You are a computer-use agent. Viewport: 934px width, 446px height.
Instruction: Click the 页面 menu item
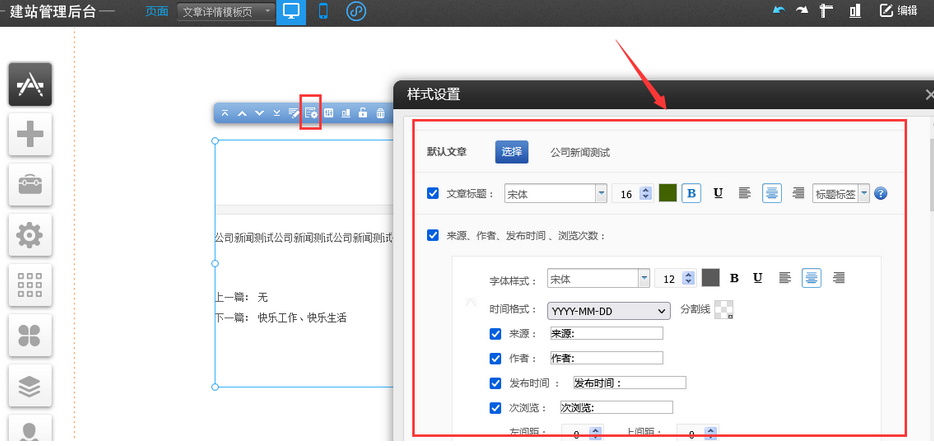(156, 12)
